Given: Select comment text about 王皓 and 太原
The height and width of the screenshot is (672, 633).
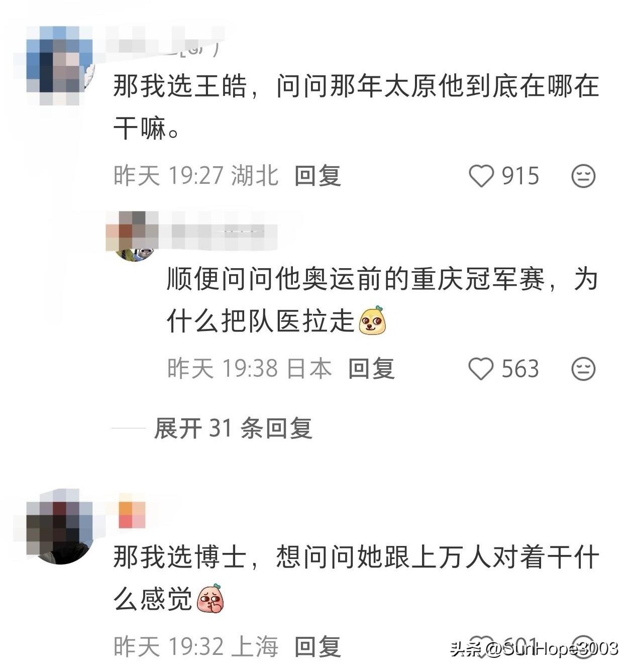Looking at the screenshot, I should (x=356, y=107).
